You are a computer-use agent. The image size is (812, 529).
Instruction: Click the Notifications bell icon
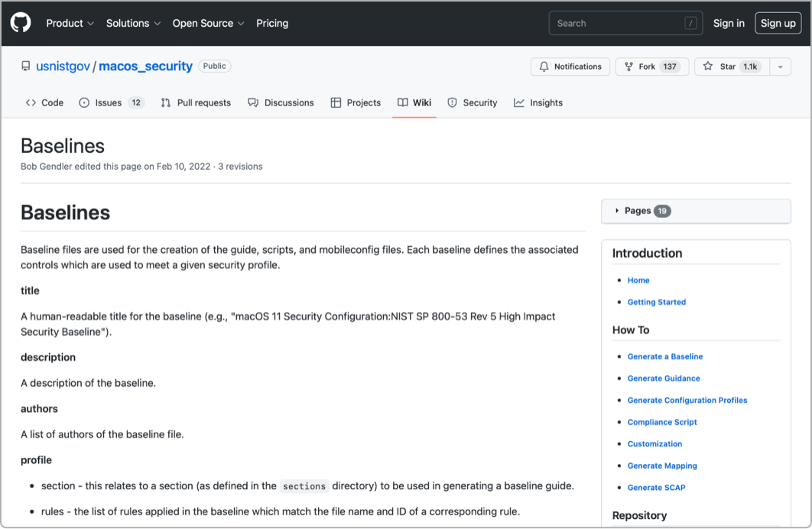[x=544, y=67]
